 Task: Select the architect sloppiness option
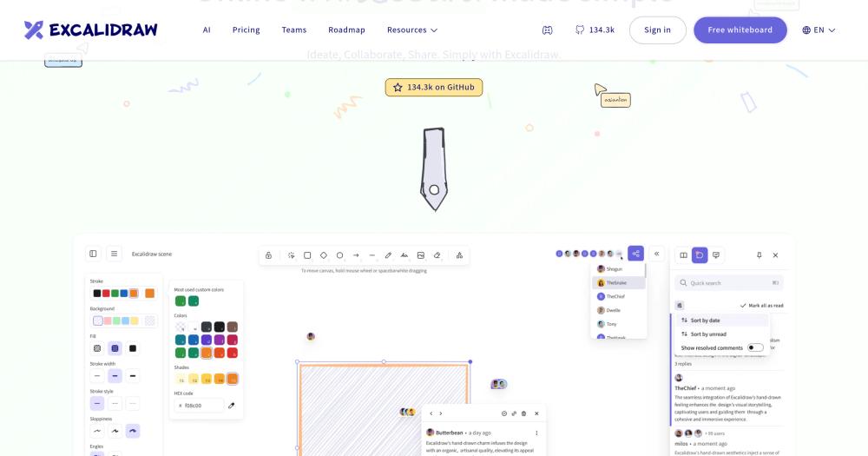pyautogui.click(x=97, y=431)
